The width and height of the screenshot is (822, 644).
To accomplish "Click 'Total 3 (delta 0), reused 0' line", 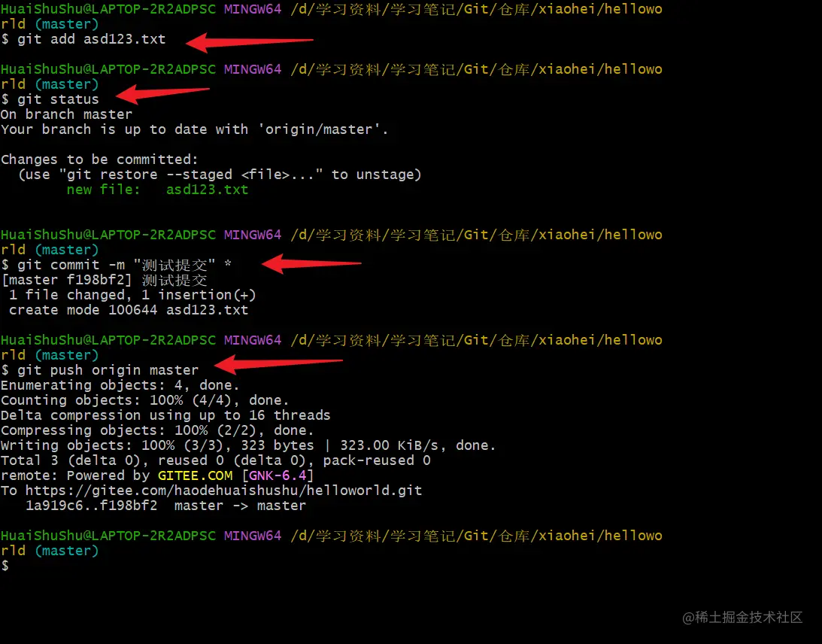I will [x=215, y=461].
